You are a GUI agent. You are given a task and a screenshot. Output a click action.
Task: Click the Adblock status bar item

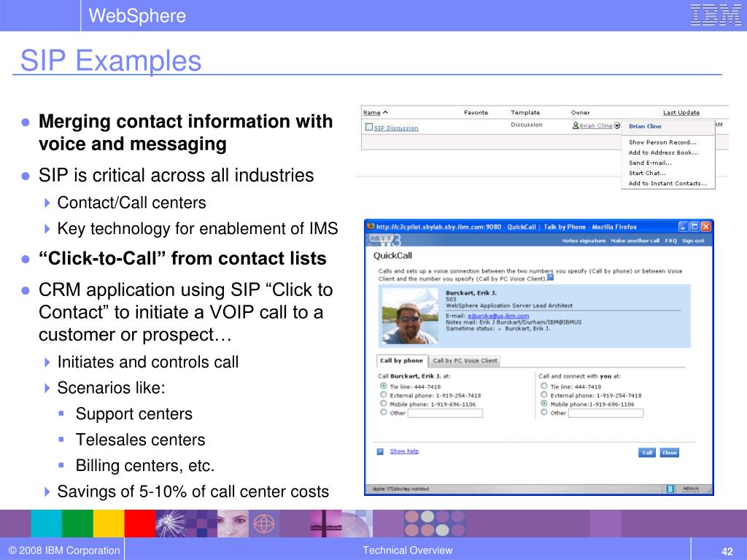[x=691, y=489]
